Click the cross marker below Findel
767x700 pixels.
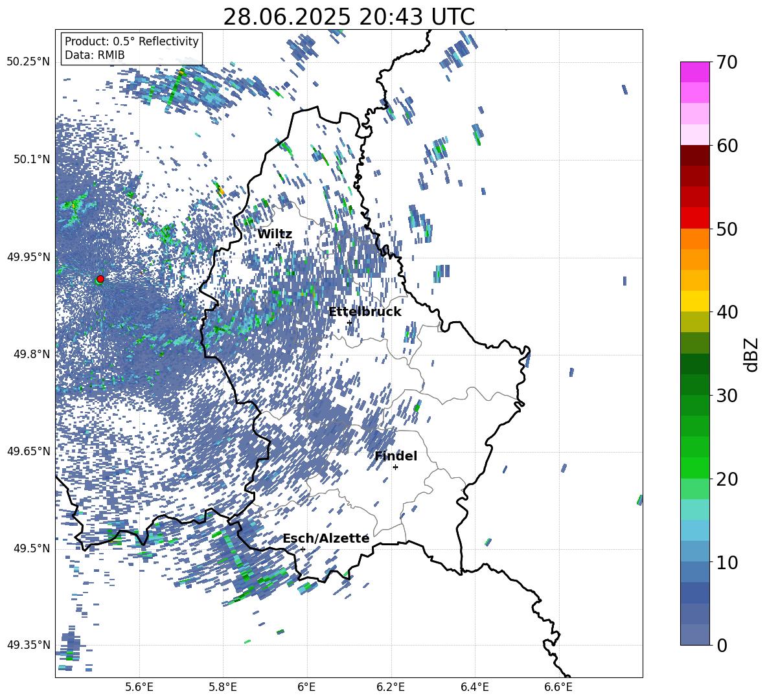[x=395, y=468]
